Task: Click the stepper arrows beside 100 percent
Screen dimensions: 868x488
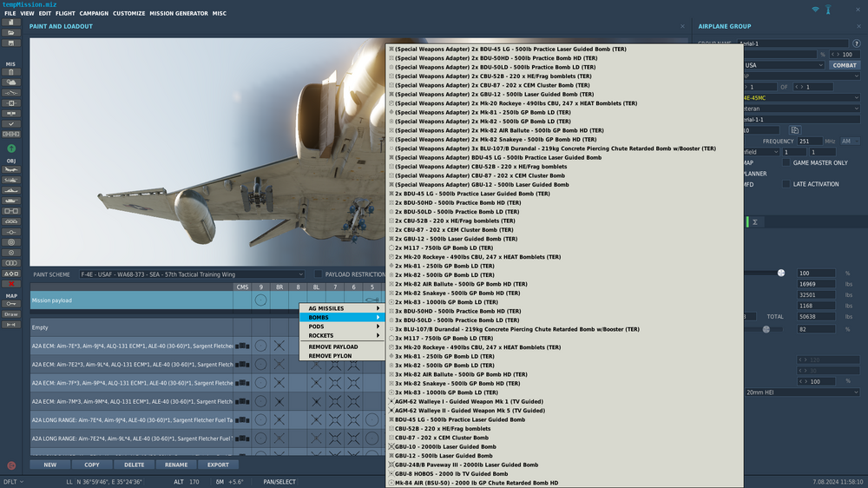Action: [x=803, y=382]
